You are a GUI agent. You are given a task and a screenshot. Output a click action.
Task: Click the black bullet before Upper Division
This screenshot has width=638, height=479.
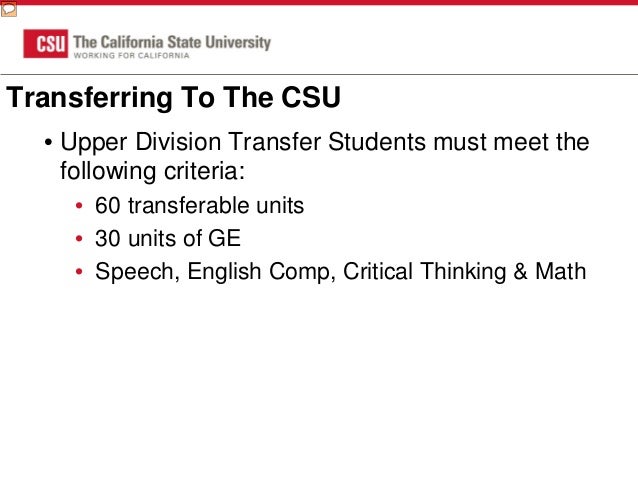click(48, 143)
